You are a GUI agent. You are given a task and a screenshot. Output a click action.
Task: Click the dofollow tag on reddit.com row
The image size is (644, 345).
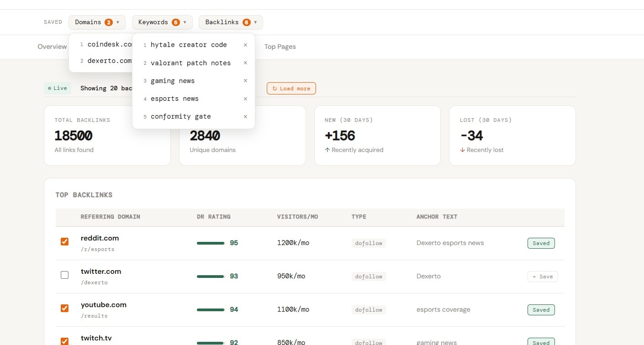coord(369,243)
